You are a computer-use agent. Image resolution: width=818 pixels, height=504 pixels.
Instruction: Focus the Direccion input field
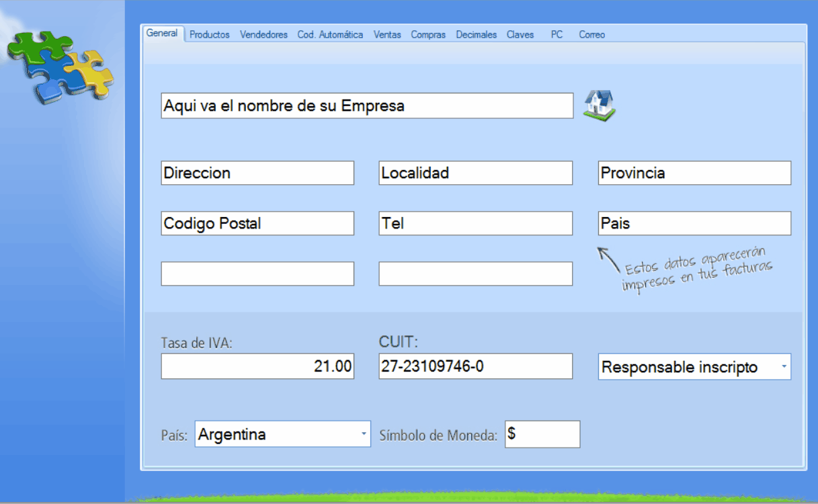click(257, 173)
